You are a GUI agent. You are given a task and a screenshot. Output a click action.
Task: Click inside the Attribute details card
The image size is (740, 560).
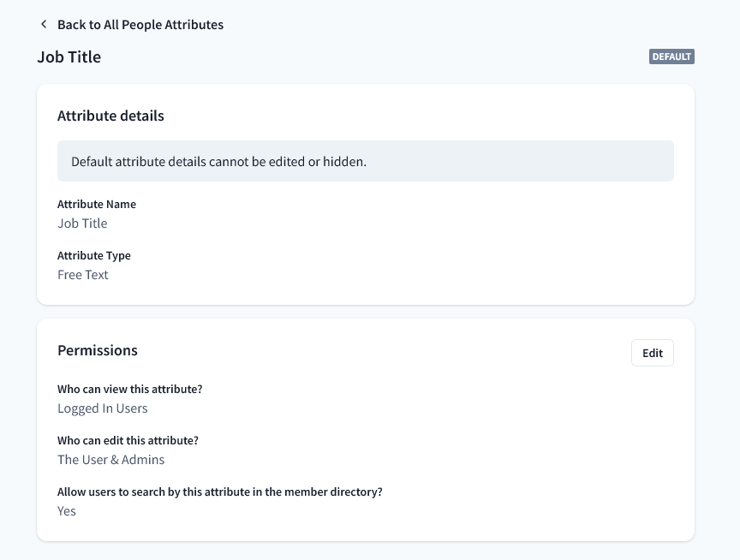[x=428, y=248]
